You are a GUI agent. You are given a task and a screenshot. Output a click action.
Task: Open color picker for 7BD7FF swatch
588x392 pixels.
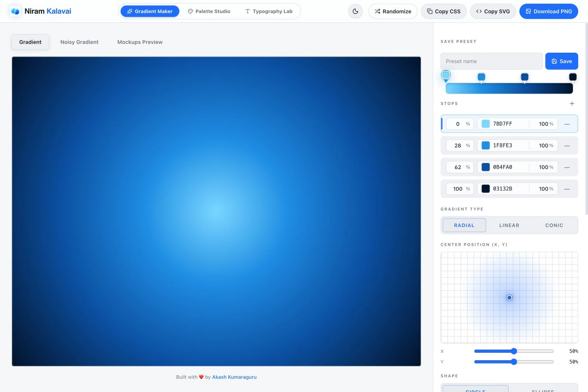[486, 124]
